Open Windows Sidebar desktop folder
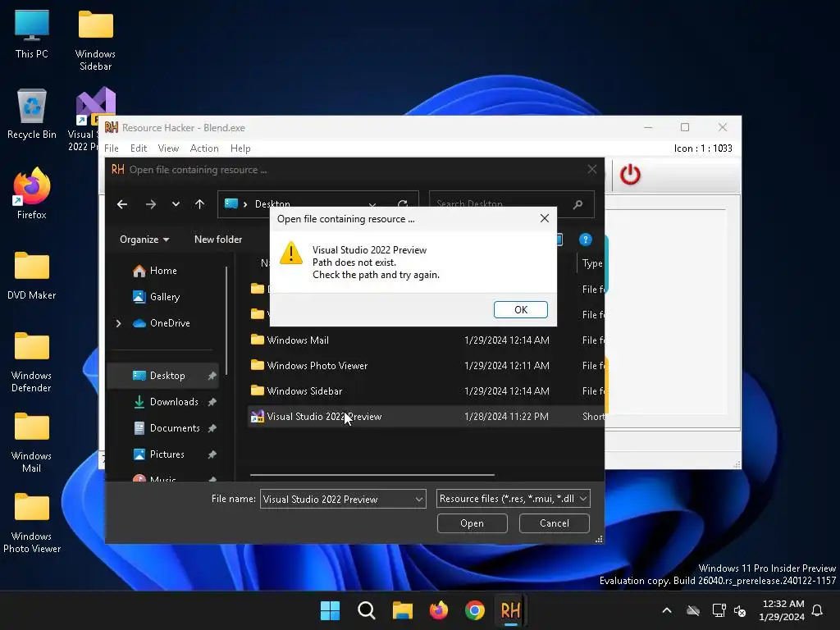Screen dimensions: 840x630 [95, 41]
